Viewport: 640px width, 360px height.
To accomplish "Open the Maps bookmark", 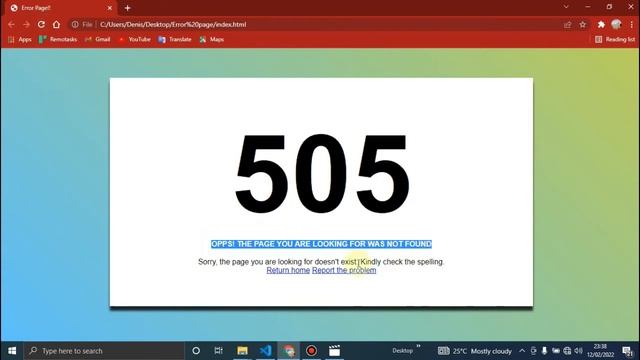I will (x=212, y=40).
